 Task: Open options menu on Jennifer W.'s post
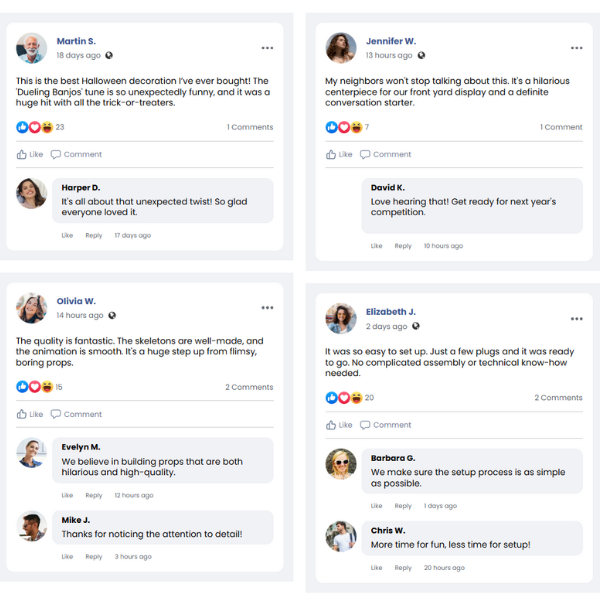point(576,48)
